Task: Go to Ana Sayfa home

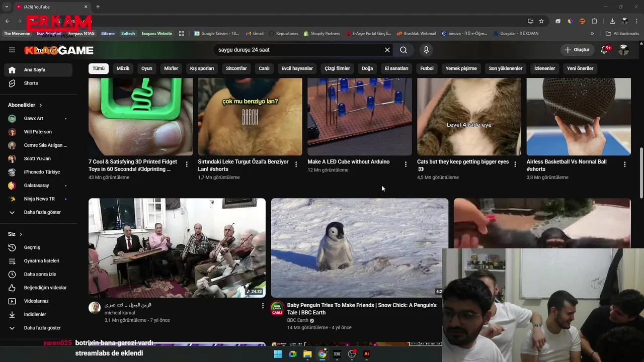Action: pyautogui.click(x=38, y=70)
